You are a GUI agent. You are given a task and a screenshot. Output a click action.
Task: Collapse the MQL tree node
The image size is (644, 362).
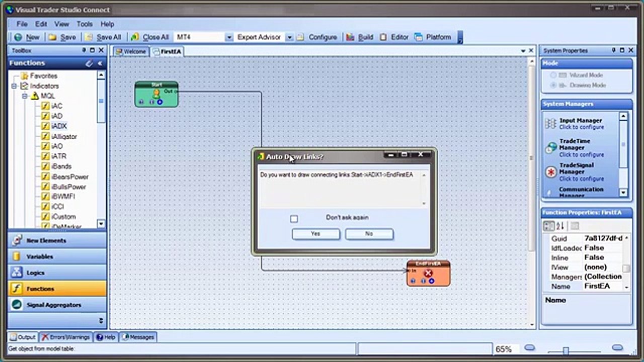point(24,96)
